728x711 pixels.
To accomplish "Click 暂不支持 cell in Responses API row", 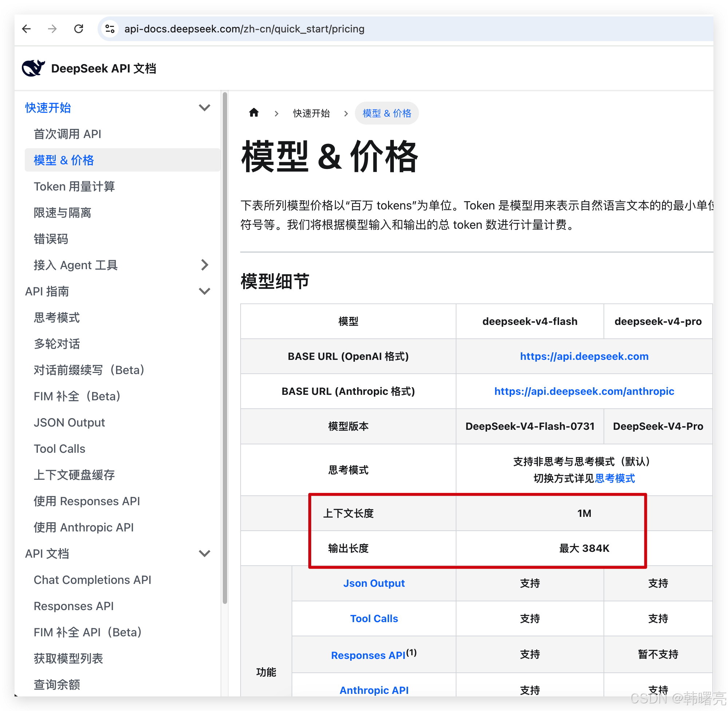I will pyautogui.click(x=658, y=654).
